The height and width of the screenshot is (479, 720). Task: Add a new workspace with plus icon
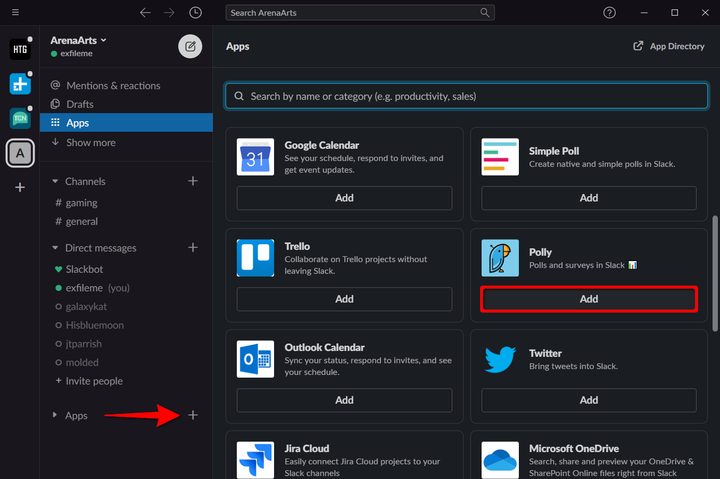[x=20, y=187]
